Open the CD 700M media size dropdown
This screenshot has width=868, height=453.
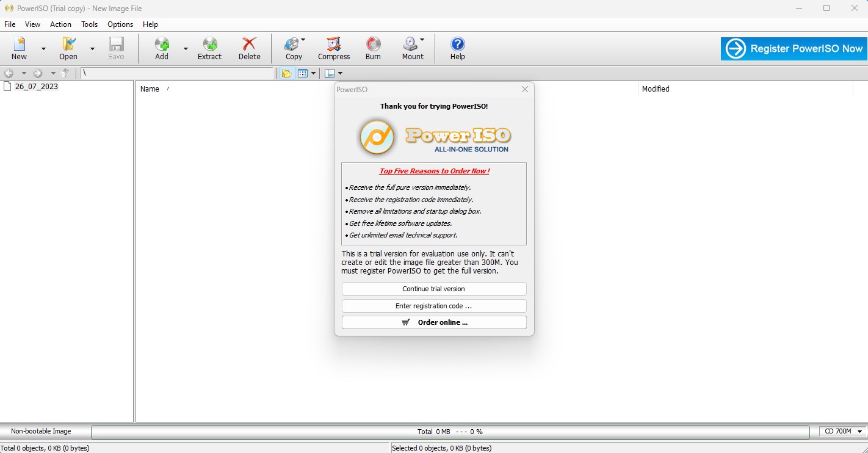pyautogui.click(x=842, y=432)
